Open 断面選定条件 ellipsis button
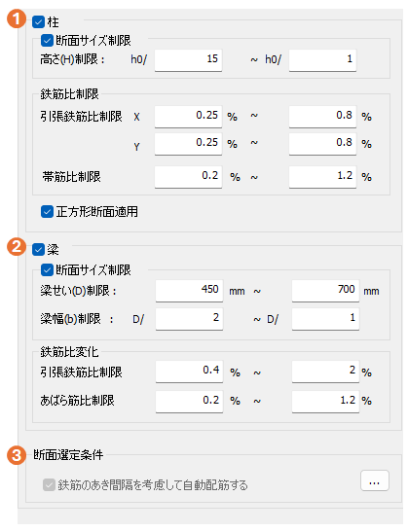408x532 pixels. coord(374,480)
